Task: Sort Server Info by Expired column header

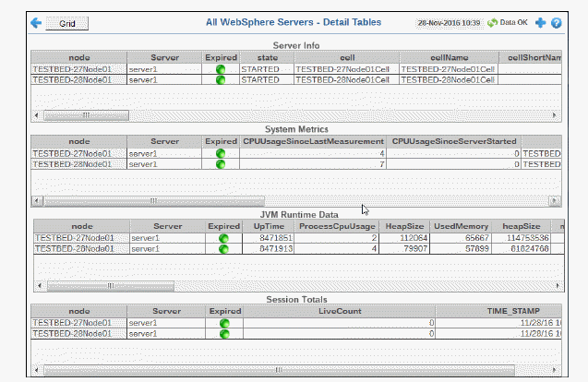Action: pyautogui.click(x=221, y=57)
